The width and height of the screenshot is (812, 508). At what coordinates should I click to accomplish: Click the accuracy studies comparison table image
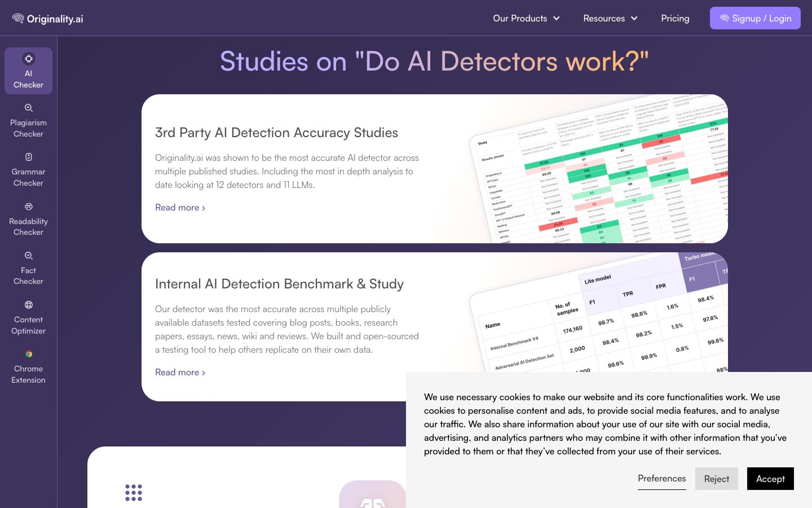click(598, 175)
